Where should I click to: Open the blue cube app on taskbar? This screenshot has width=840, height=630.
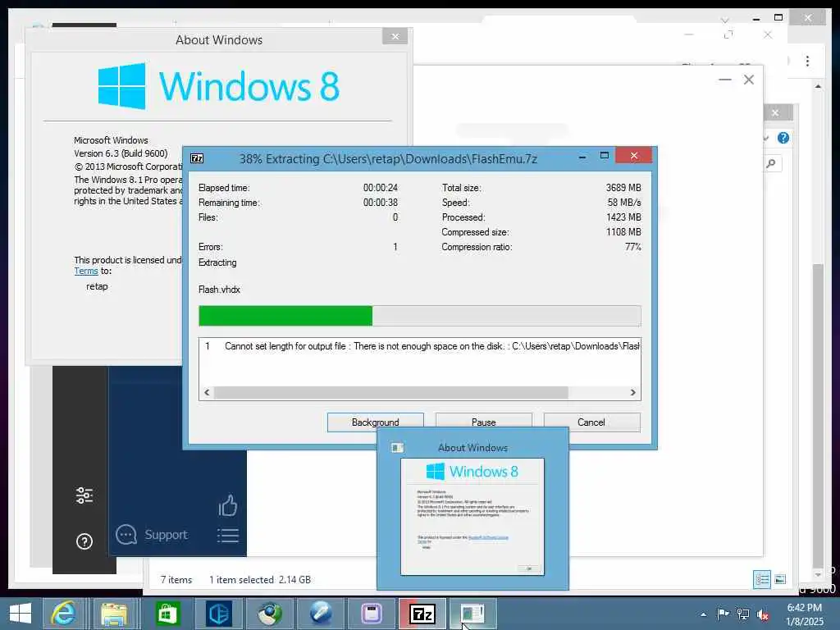[x=218, y=614]
